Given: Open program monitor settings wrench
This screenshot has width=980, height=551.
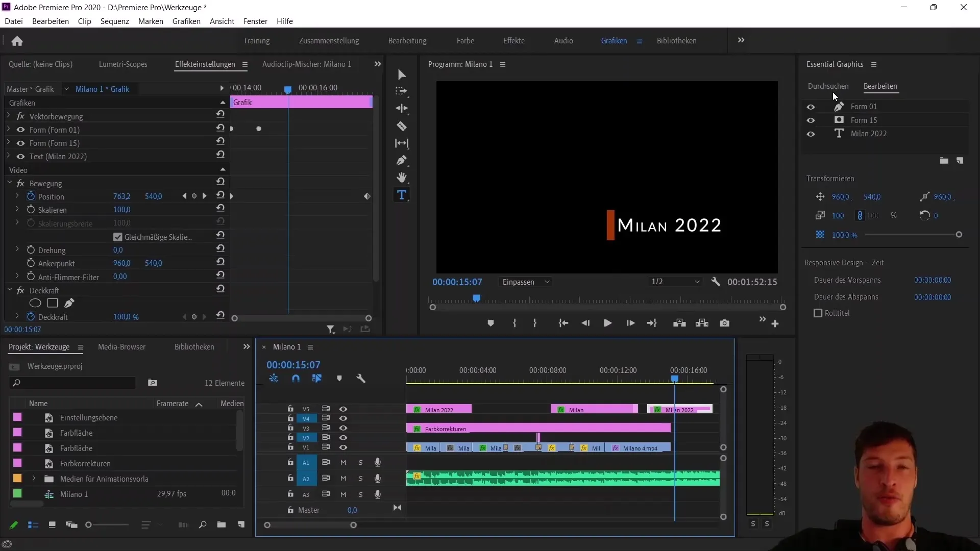Looking at the screenshot, I should (x=716, y=282).
